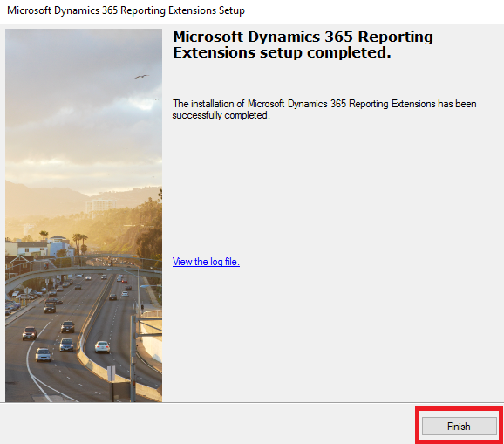Image resolution: width=504 pixels, height=444 pixels.
Task: Open the View the log file link
Action: pyautogui.click(x=206, y=262)
